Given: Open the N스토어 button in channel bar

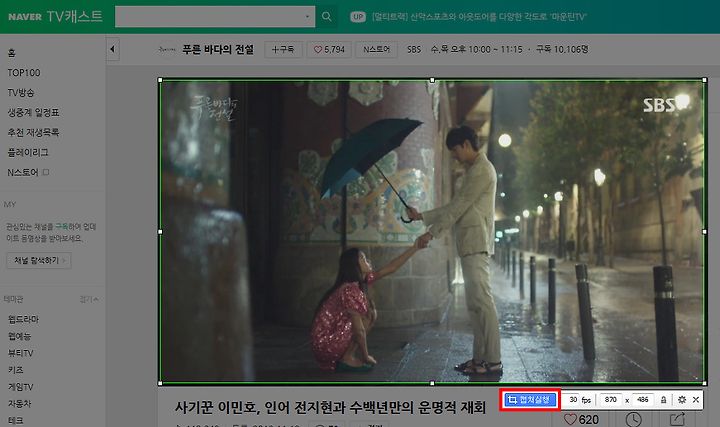Looking at the screenshot, I should (377, 49).
